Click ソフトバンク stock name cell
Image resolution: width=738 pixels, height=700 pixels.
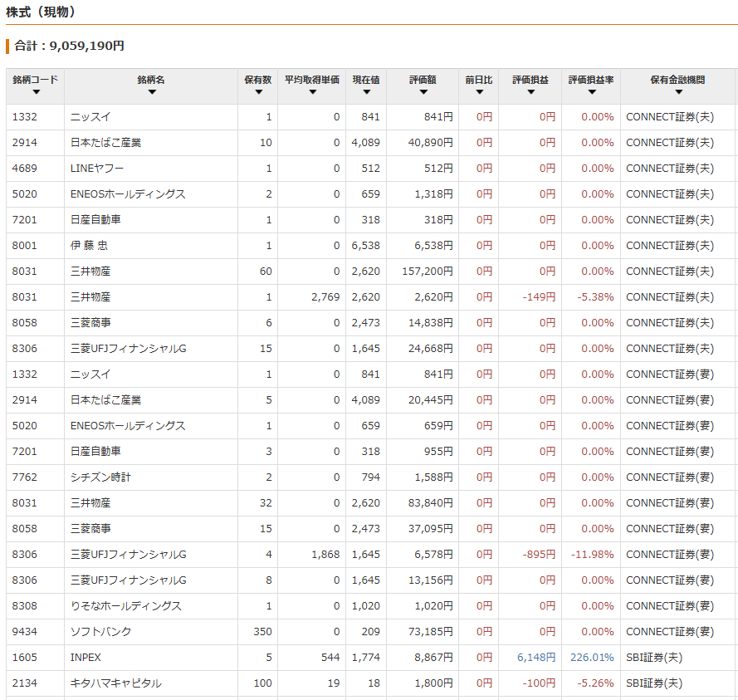151,632
